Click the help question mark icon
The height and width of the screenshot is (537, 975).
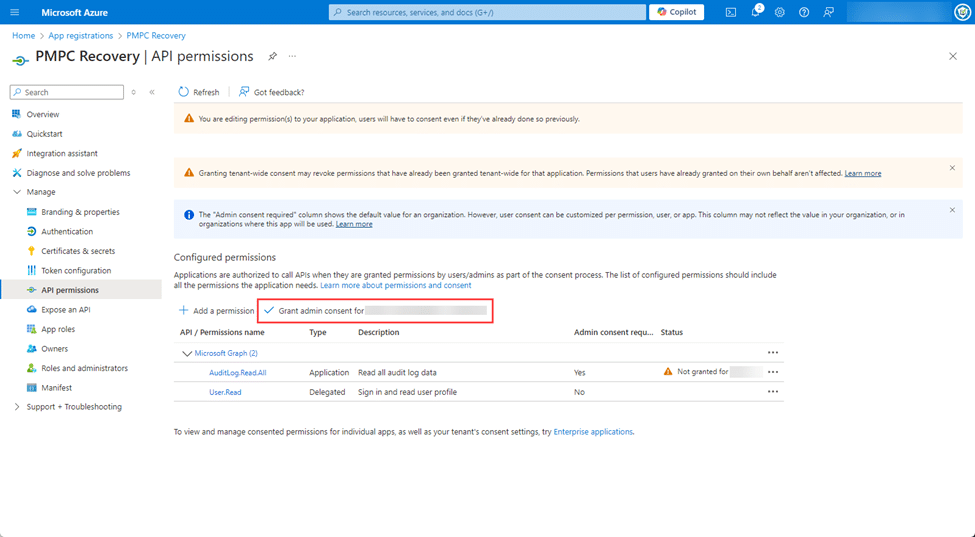tap(804, 12)
